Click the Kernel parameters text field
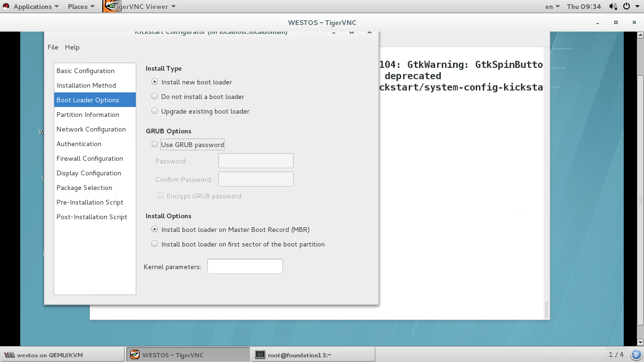The image size is (644, 362). pyautogui.click(x=245, y=266)
